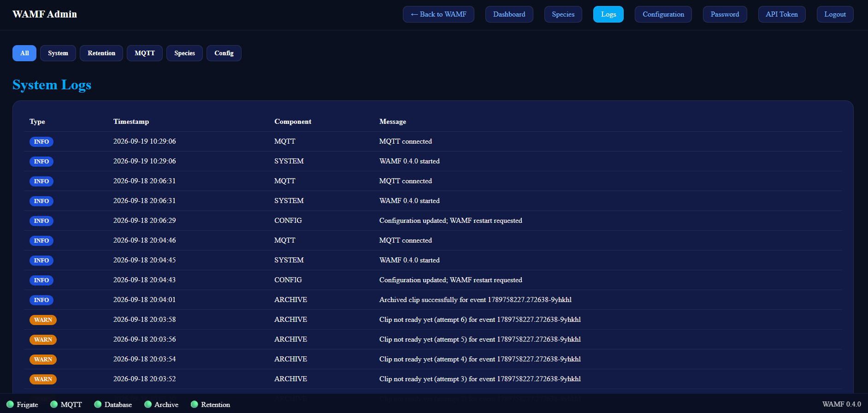This screenshot has width=868, height=413.
Task: Click the Timestamp column header
Action: [x=131, y=122]
